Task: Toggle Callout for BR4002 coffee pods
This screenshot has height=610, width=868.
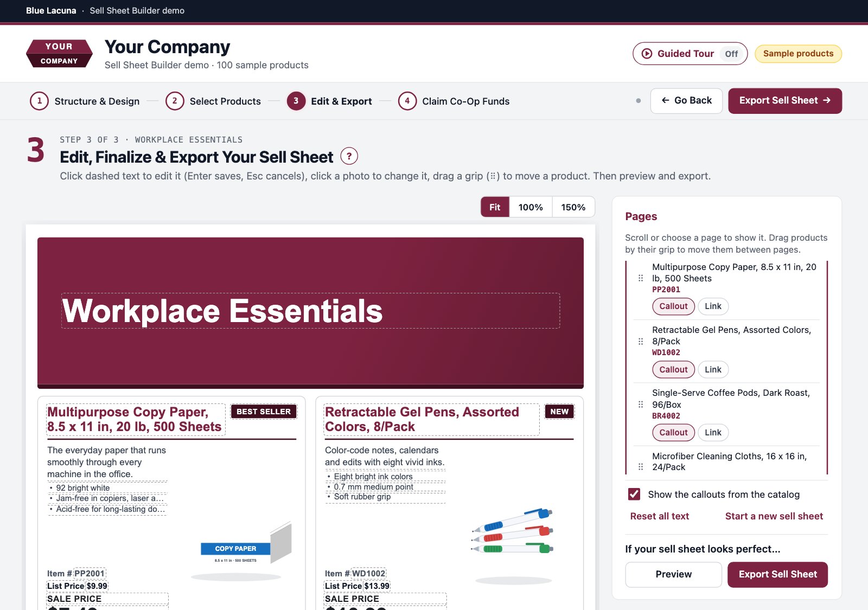Action: coord(673,433)
